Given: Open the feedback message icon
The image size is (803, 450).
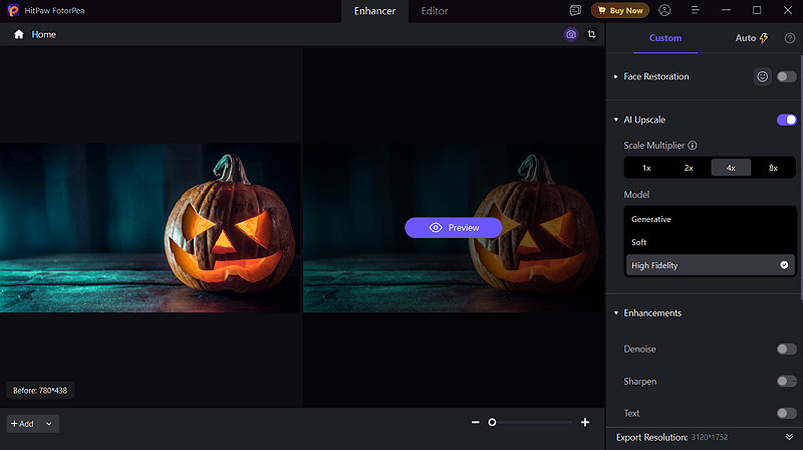Looking at the screenshot, I should (x=575, y=10).
